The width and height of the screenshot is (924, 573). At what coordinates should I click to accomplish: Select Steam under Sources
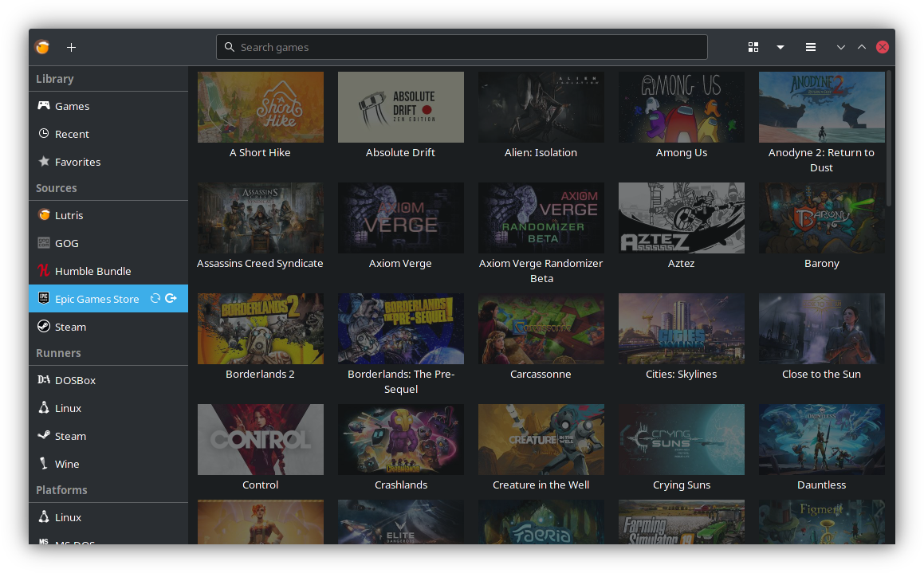coord(108,326)
